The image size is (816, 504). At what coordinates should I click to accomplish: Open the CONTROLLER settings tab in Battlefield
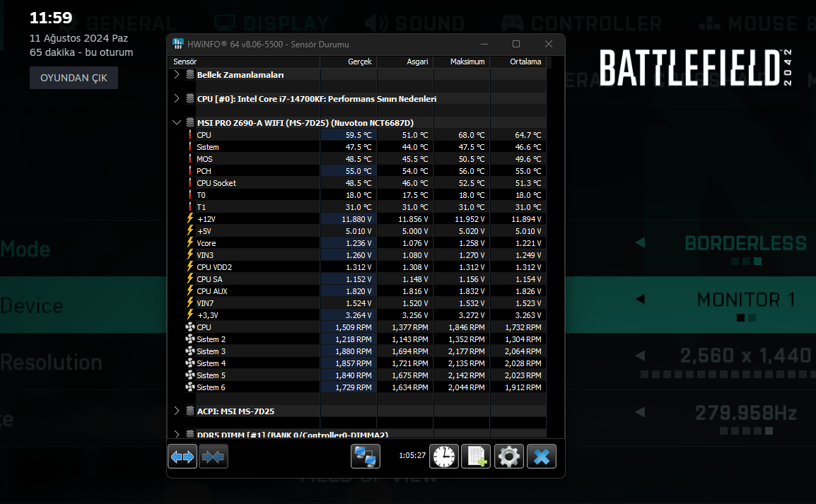[581, 23]
